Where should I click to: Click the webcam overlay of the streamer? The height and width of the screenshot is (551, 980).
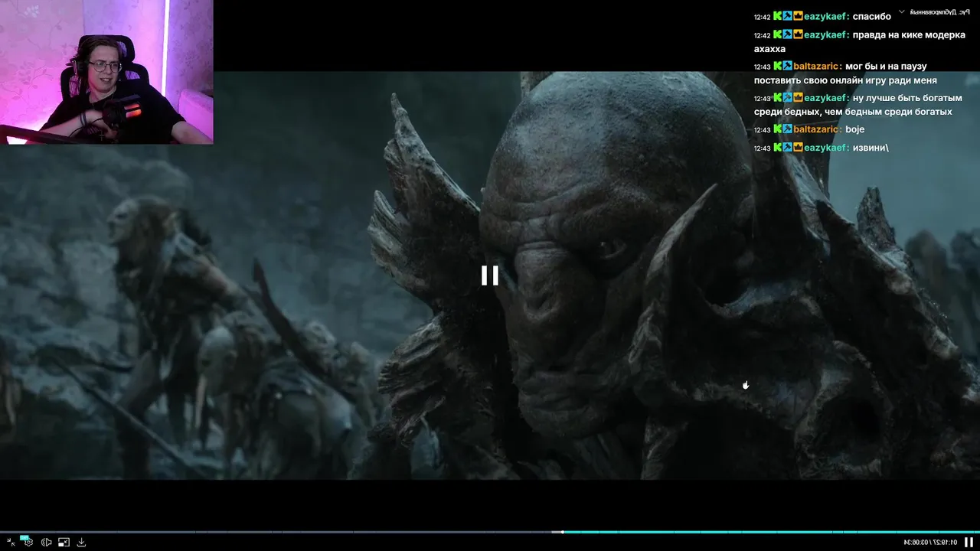pyautogui.click(x=106, y=72)
